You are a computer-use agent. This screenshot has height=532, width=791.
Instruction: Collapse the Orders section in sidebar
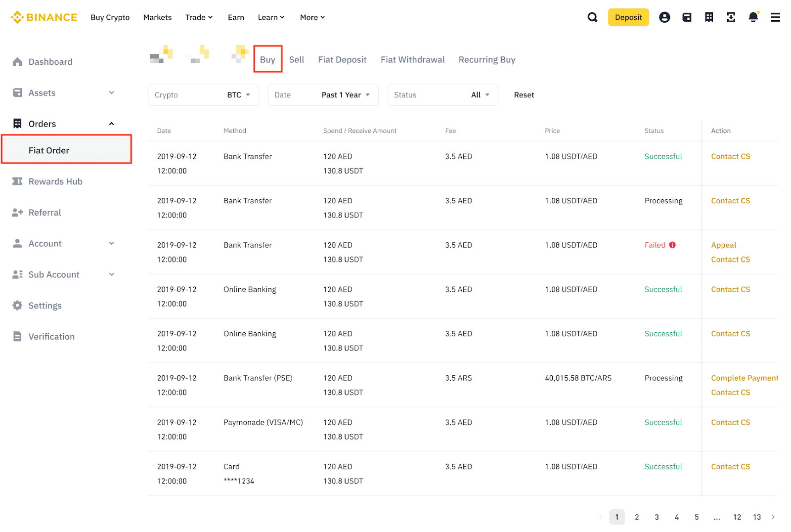click(x=111, y=123)
